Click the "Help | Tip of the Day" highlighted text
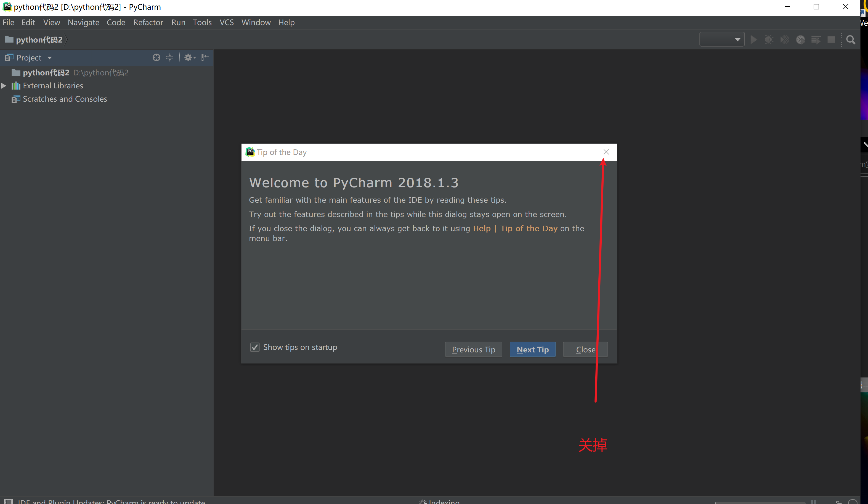The width and height of the screenshot is (868, 504). click(515, 228)
